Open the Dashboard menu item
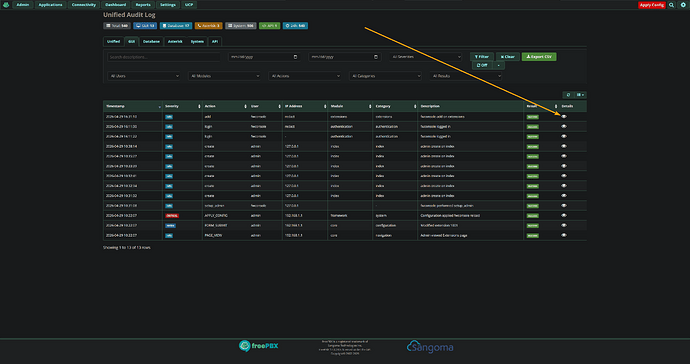 point(115,5)
